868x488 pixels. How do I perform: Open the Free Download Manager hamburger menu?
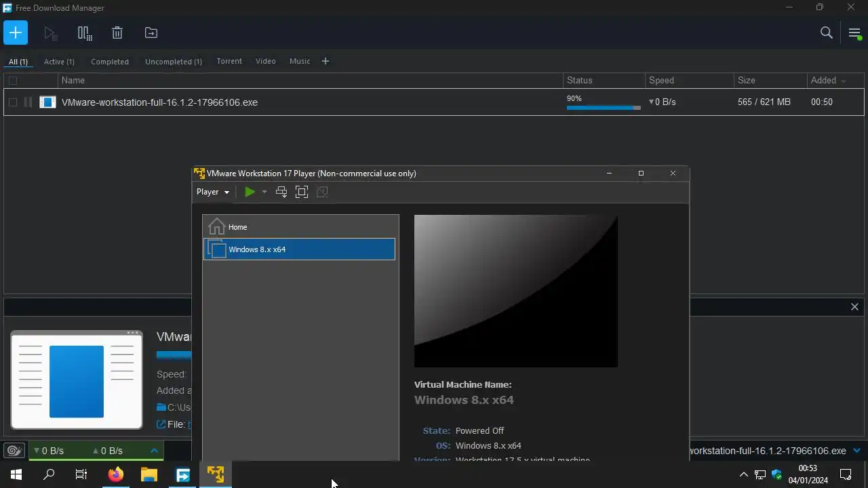coord(854,33)
